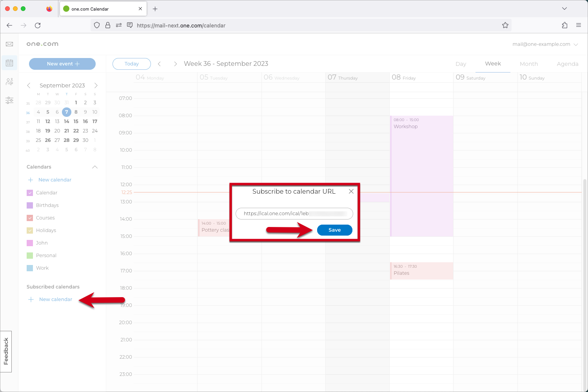The height and width of the screenshot is (392, 588).
Task: Open the Agenda view
Action: [x=567, y=64]
